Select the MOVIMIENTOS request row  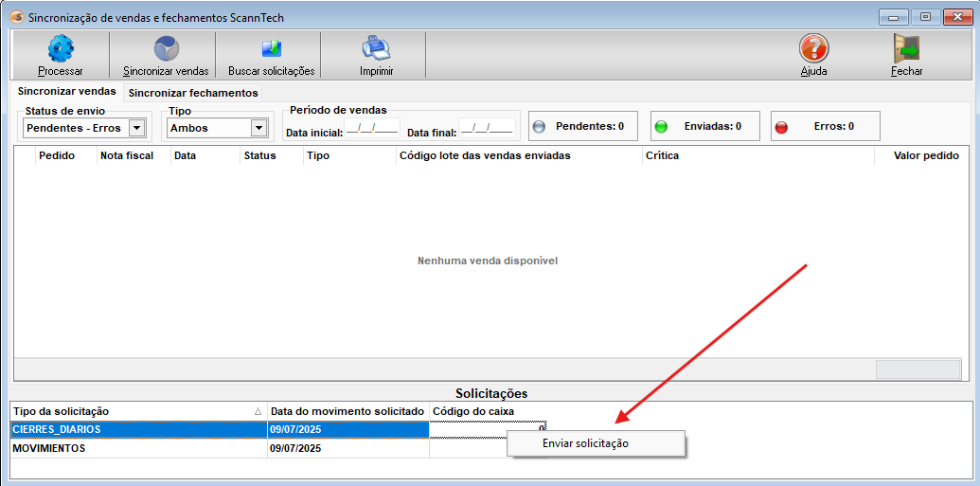pyautogui.click(x=138, y=448)
